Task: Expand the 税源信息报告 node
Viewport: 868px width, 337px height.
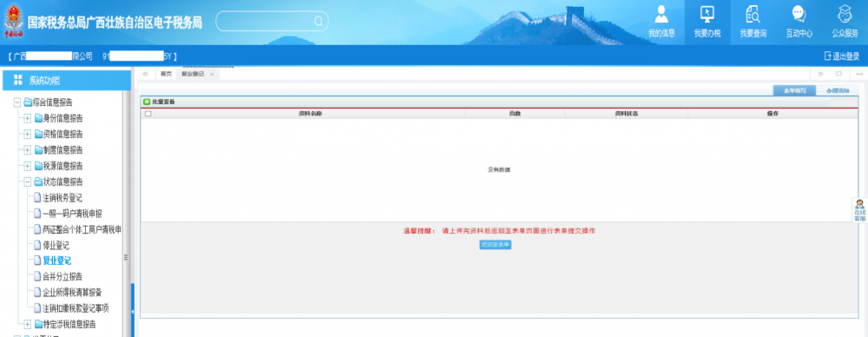Action: 28,166
